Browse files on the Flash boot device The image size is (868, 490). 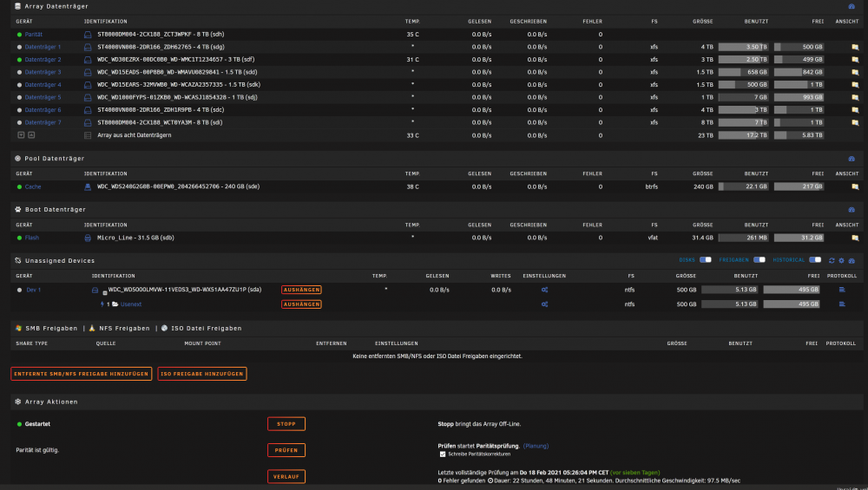855,238
